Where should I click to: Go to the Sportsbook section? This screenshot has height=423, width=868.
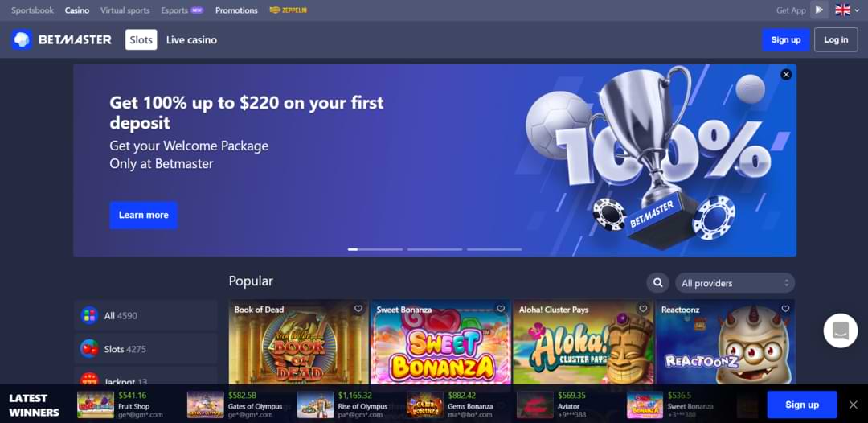pos(33,10)
